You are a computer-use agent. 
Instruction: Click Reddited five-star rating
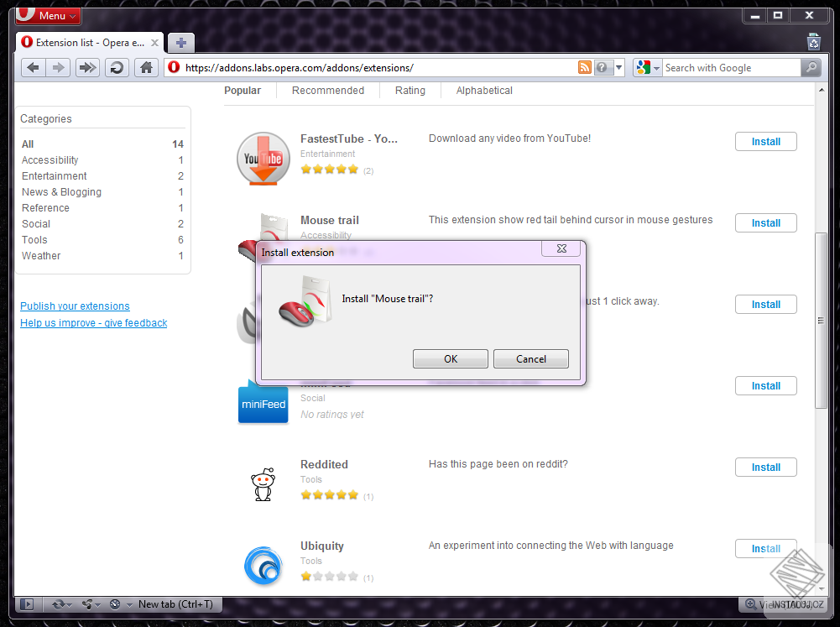[330, 495]
